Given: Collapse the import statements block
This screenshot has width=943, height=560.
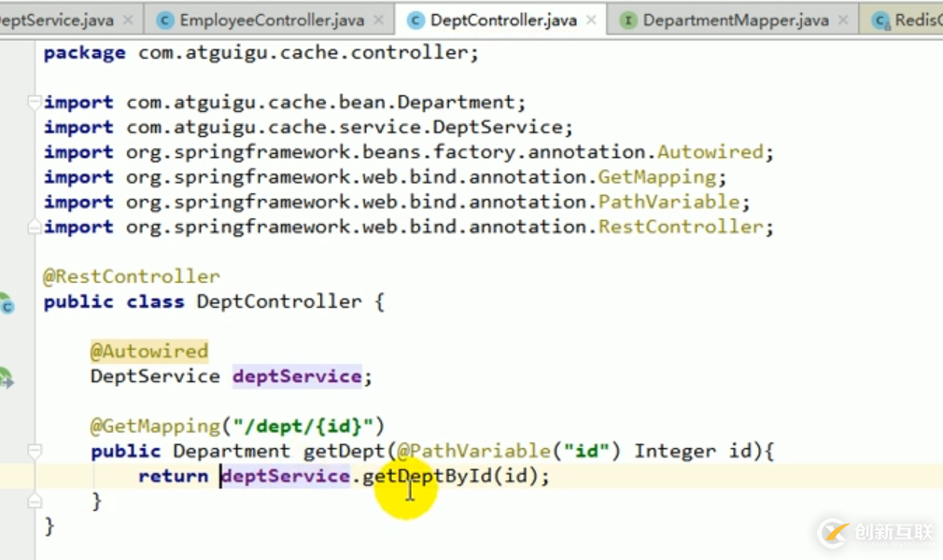Looking at the screenshot, I should [x=35, y=102].
